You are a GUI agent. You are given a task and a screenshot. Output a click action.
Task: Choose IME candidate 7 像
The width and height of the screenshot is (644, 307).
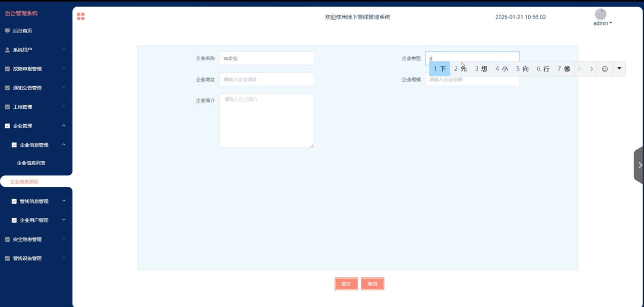(x=564, y=69)
